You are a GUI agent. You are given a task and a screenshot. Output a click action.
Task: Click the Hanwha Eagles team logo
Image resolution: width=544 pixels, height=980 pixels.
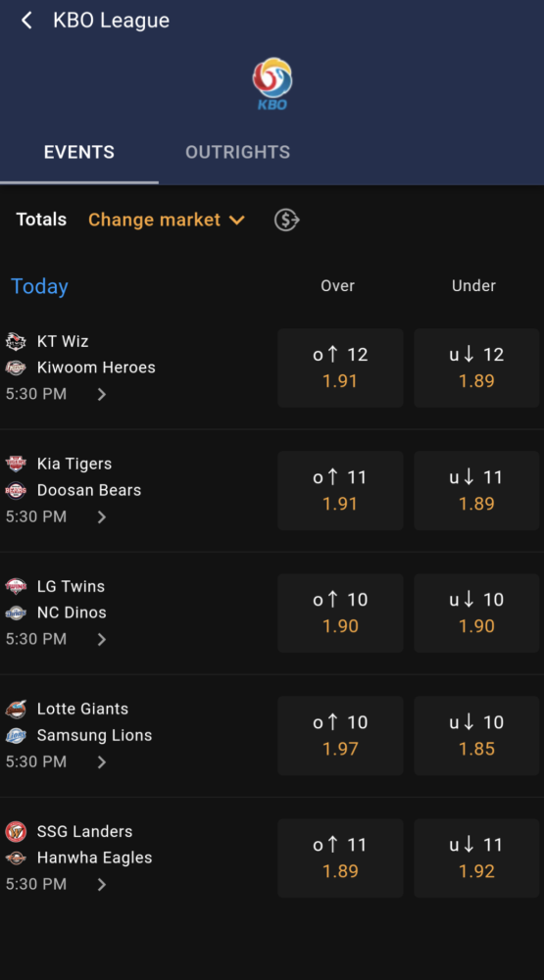coord(16,857)
